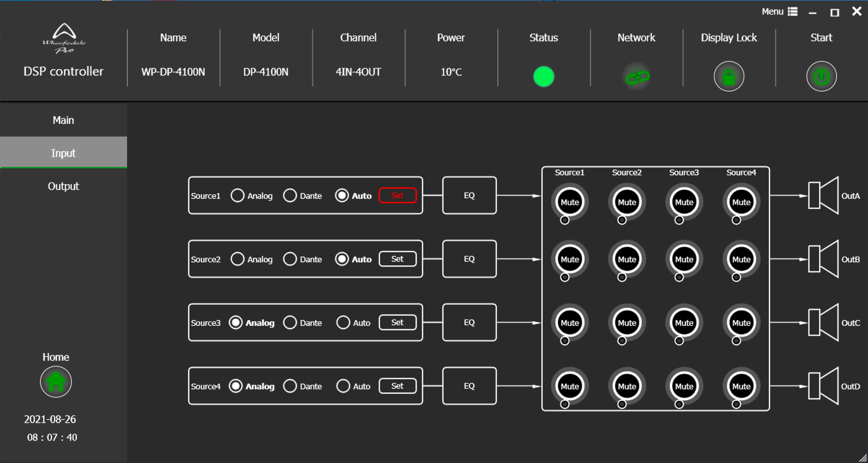Image resolution: width=868 pixels, height=463 pixels.
Task: Select Dante radio for Source2
Action: 290,259
